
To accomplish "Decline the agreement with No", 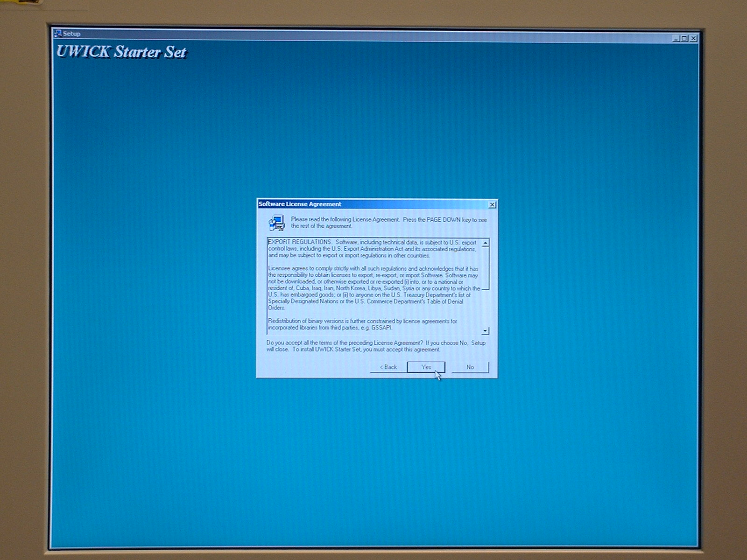I will pyautogui.click(x=470, y=367).
